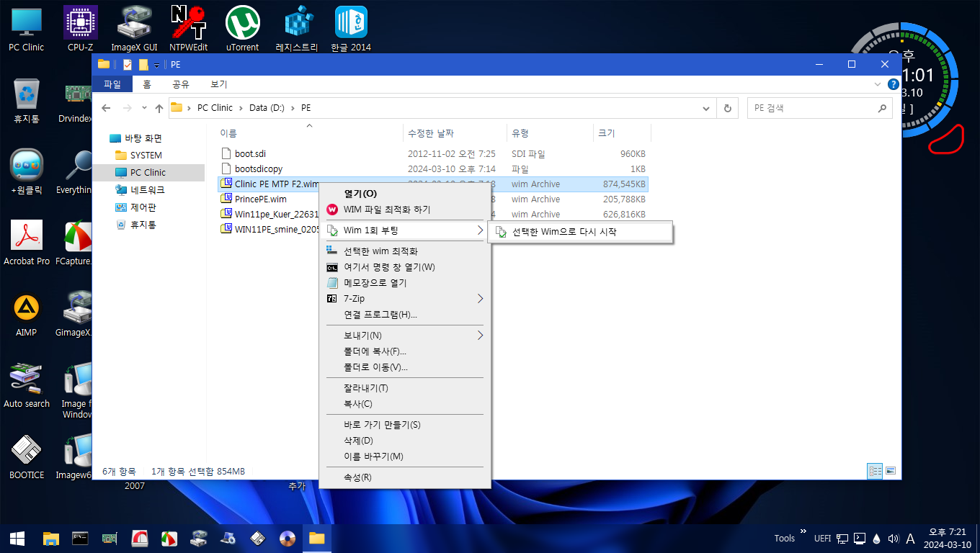The height and width of the screenshot is (553, 980).
Task: Launch CPU-Z from the desktop
Action: click(81, 30)
